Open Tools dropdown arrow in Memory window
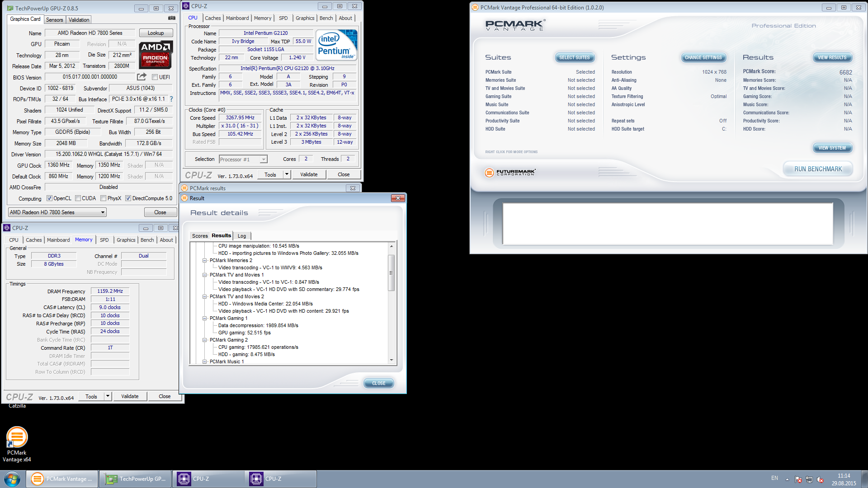The height and width of the screenshot is (488, 868). pyautogui.click(x=108, y=396)
